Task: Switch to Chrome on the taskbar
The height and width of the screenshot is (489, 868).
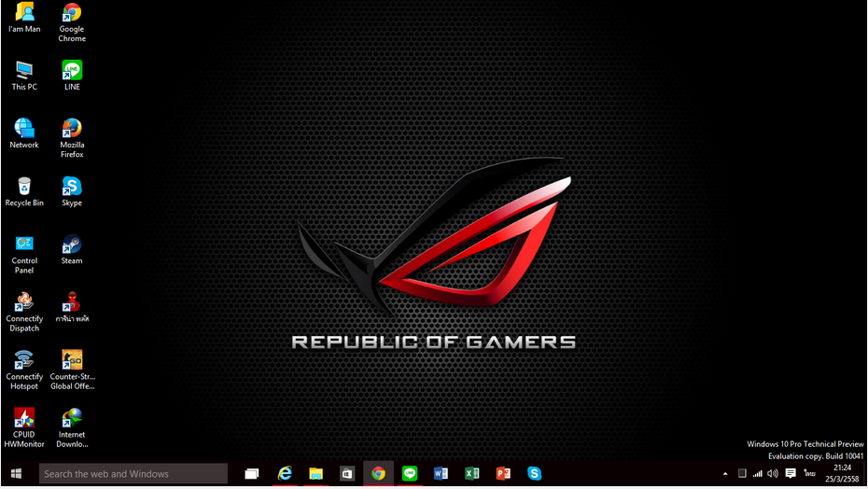Action: coord(379,473)
